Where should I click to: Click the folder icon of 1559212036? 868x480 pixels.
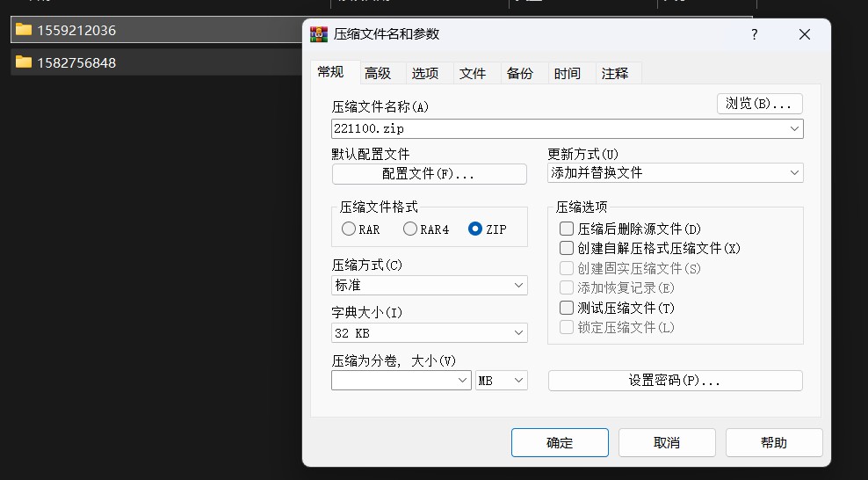(23, 29)
